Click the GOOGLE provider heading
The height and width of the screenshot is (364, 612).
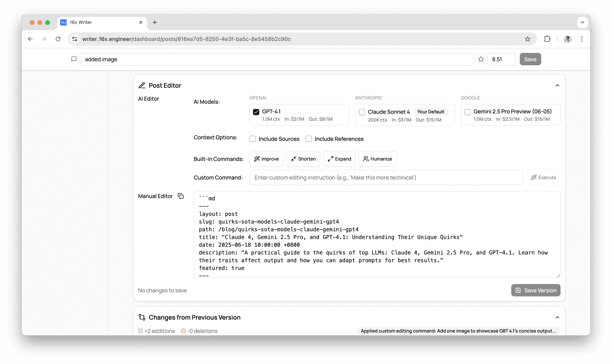tap(470, 98)
